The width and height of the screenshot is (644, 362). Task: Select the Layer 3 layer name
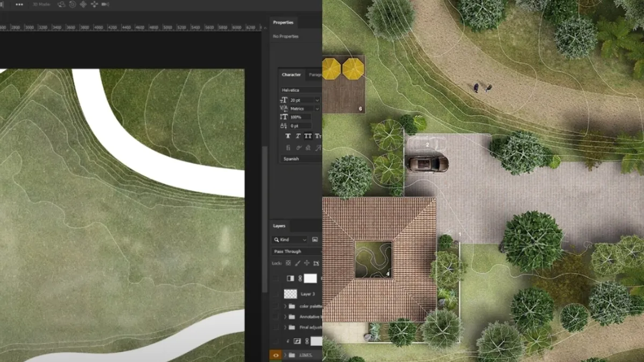(308, 294)
